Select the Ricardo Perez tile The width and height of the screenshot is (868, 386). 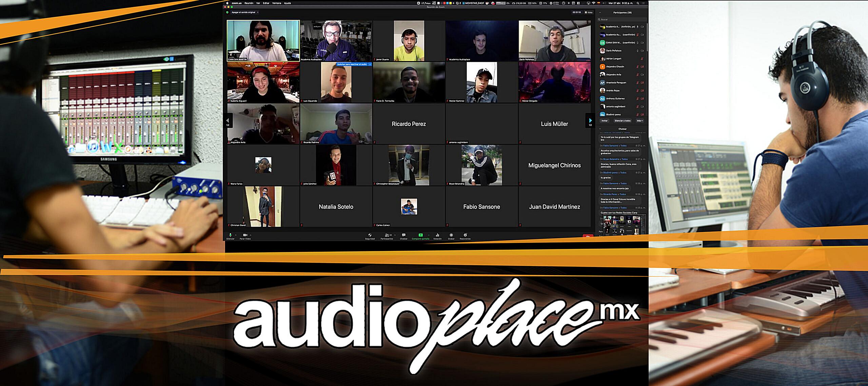[x=409, y=124]
